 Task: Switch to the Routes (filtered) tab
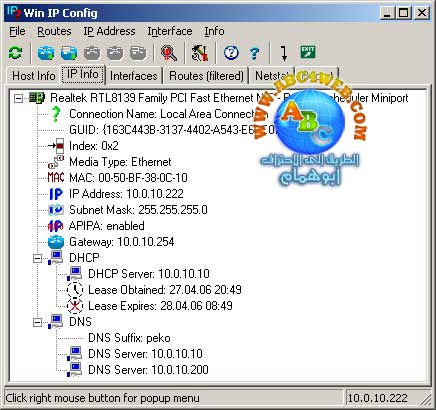coord(206,76)
